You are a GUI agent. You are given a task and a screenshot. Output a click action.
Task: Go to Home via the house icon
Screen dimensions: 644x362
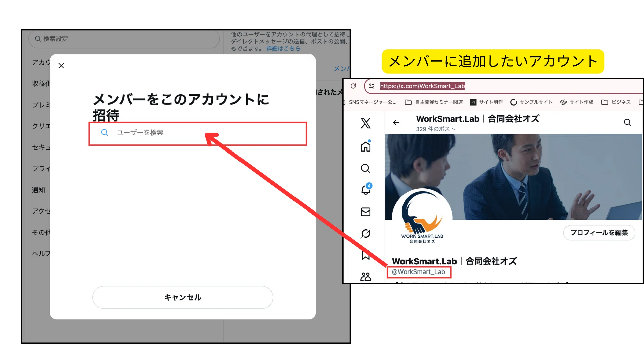click(366, 146)
